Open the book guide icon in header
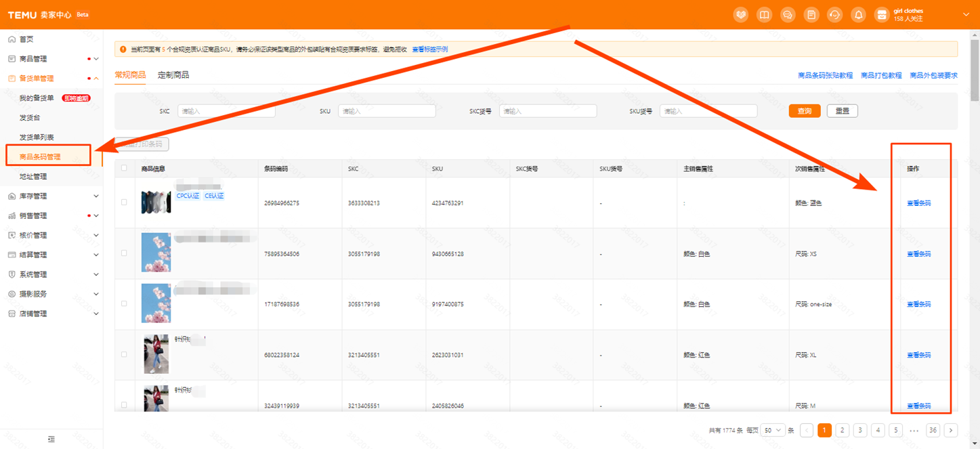Viewport: 980px width, 449px height. coord(764,15)
